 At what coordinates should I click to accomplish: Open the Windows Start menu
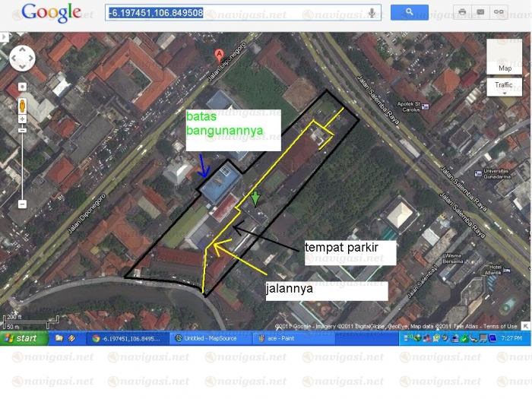tap(23, 337)
